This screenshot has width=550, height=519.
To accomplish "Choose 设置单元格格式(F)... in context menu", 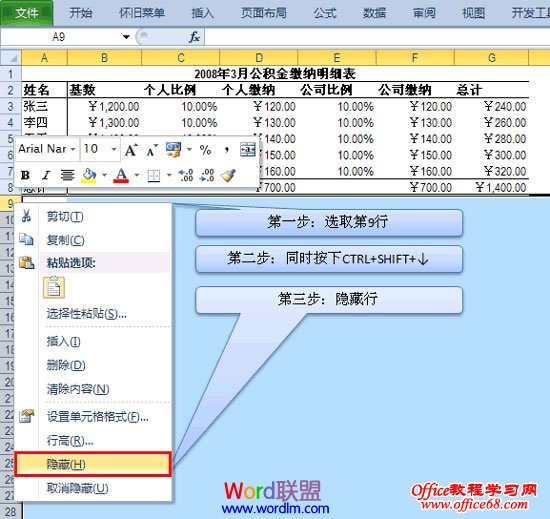I will [93, 417].
